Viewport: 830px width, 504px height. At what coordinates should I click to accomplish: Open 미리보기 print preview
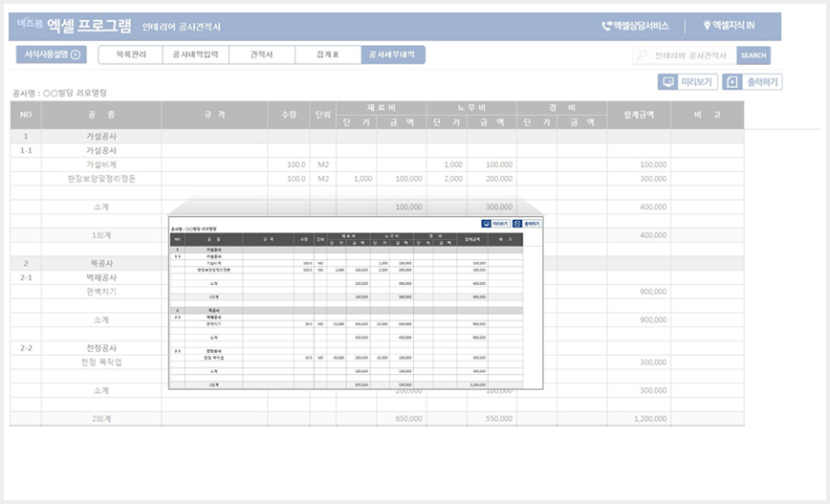click(688, 82)
